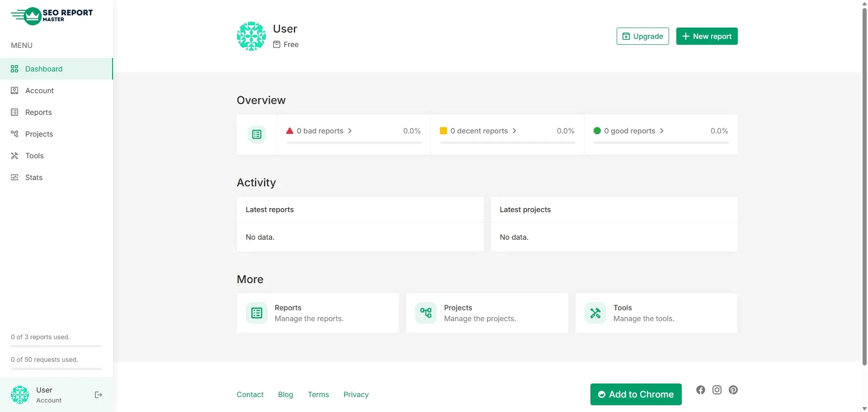This screenshot has height=412, width=868.
Task: Go to Account in sidebar menu
Action: (39, 90)
